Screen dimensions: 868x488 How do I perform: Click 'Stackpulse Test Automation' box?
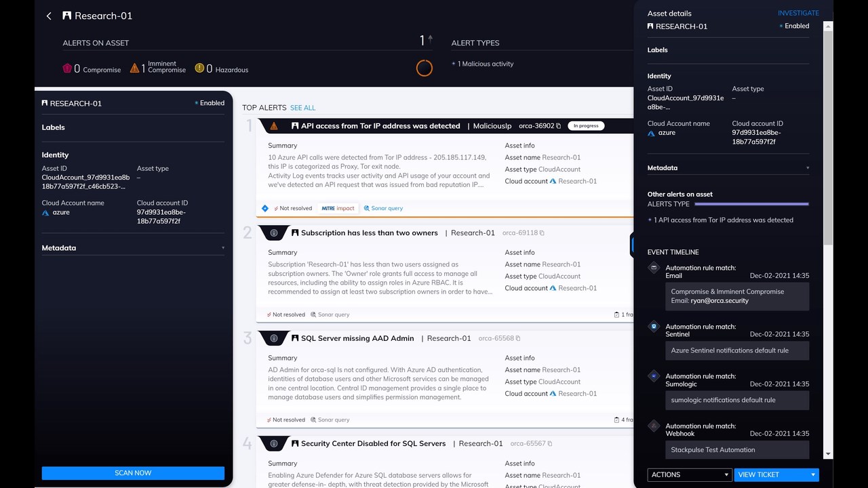pos(737,449)
